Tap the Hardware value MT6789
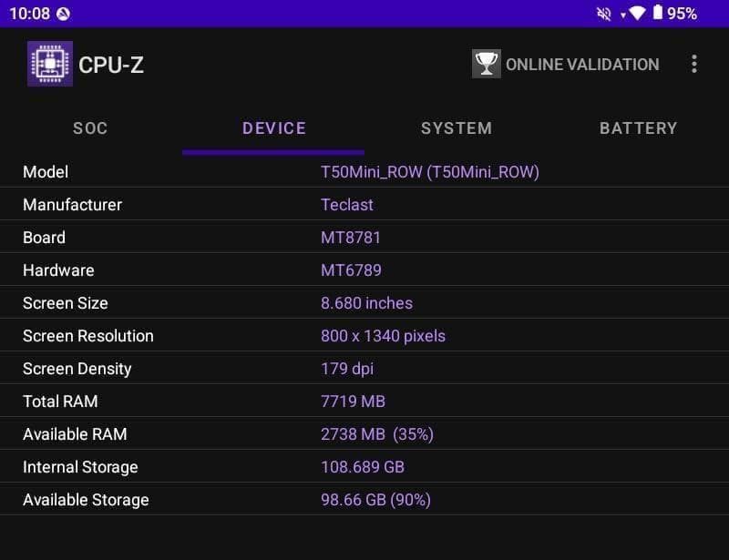This screenshot has width=729, height=560. 351,270
